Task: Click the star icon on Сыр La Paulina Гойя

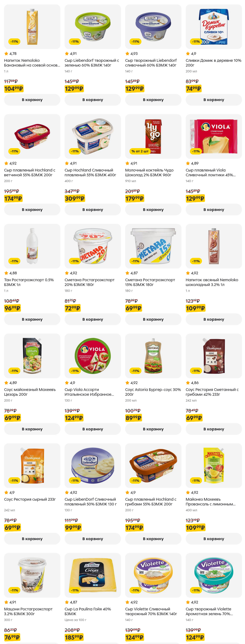Action: click(67, 602)
